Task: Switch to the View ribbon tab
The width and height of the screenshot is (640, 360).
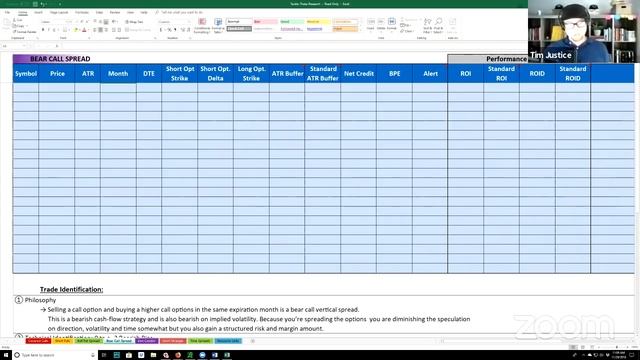Action: point(130,13)
